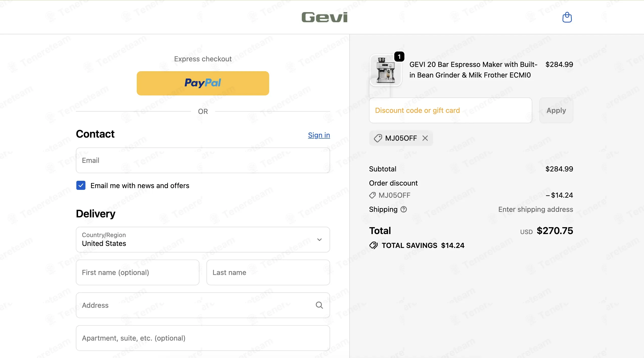Click the tag icon on MJ05OFF chip

coord(378,138)
